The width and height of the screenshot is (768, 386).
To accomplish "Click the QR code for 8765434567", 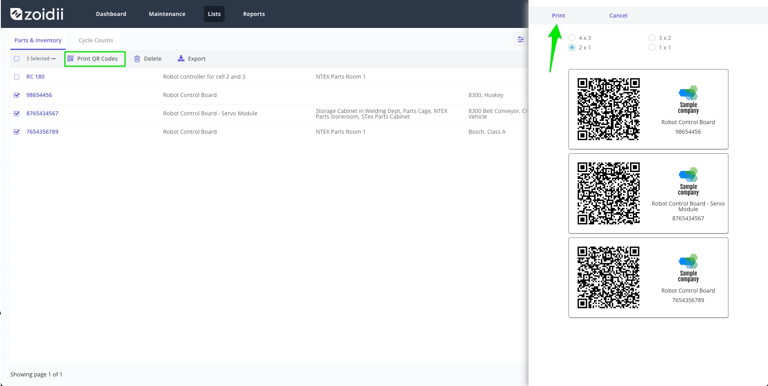I will coord(609,193).
